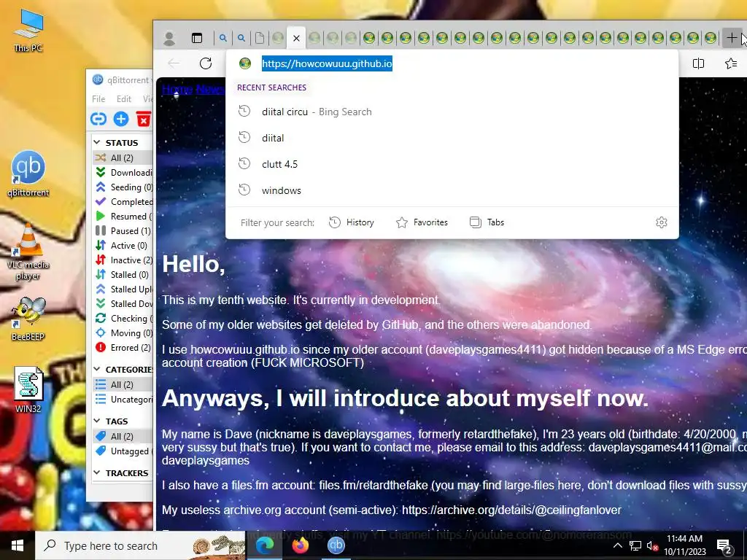Select Stalled Uploading status filter

coord(123,289)
